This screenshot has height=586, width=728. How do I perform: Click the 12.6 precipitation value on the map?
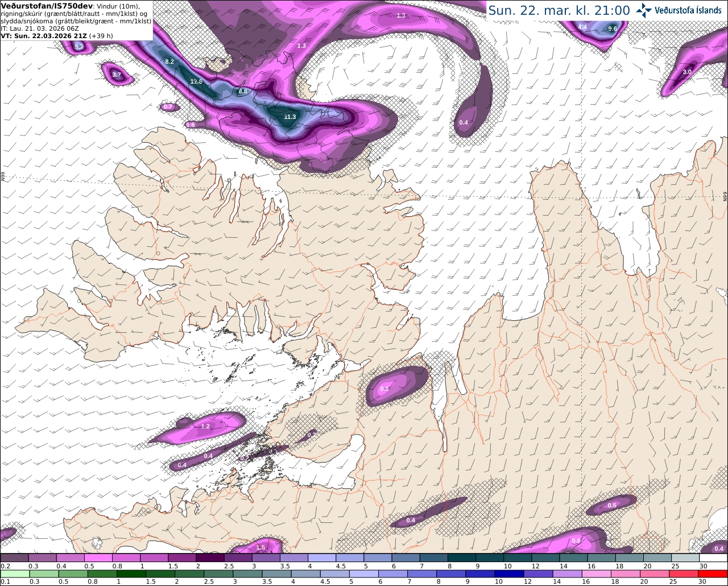196,81
